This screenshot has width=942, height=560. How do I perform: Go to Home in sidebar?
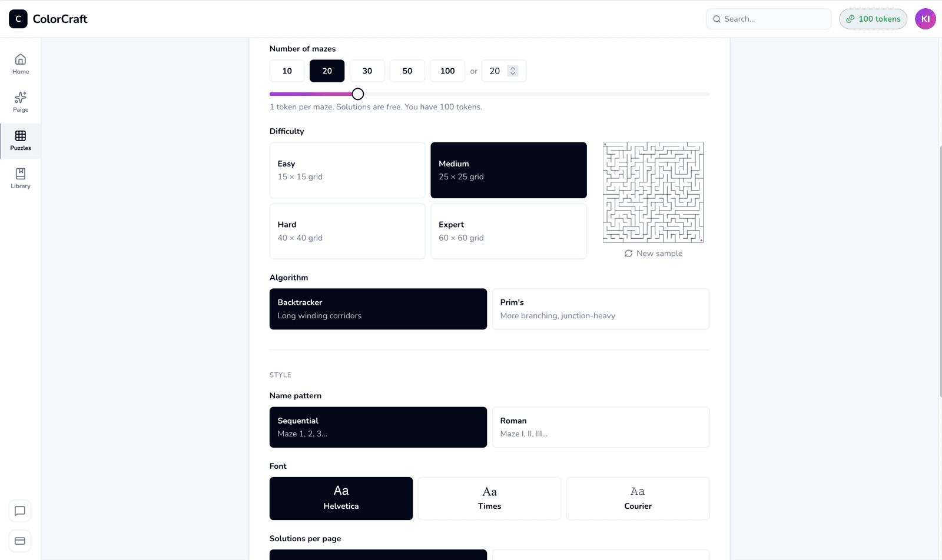point(21,64)
